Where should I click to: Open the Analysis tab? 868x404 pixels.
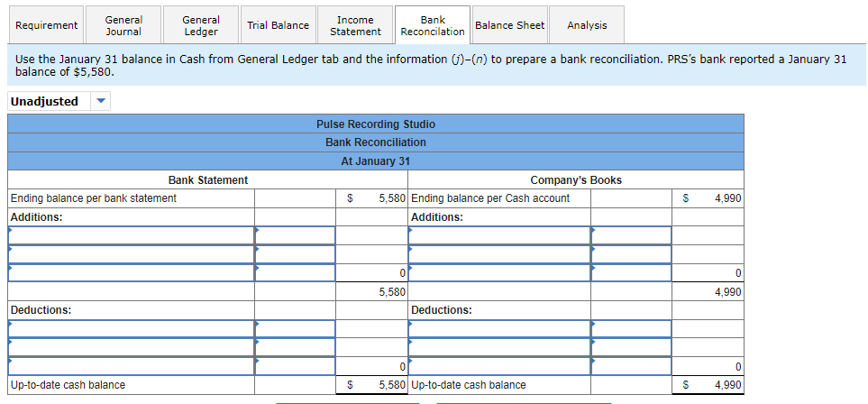[587, 25]
